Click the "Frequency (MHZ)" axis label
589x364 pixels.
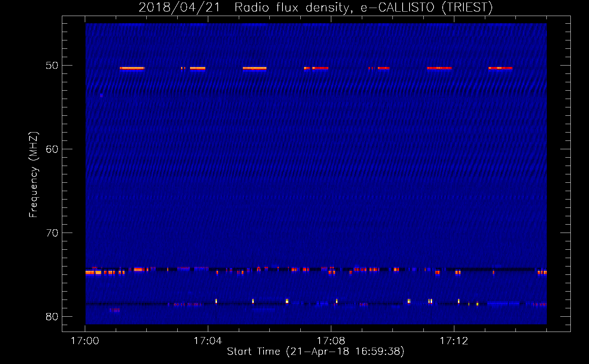pos(33,175)
